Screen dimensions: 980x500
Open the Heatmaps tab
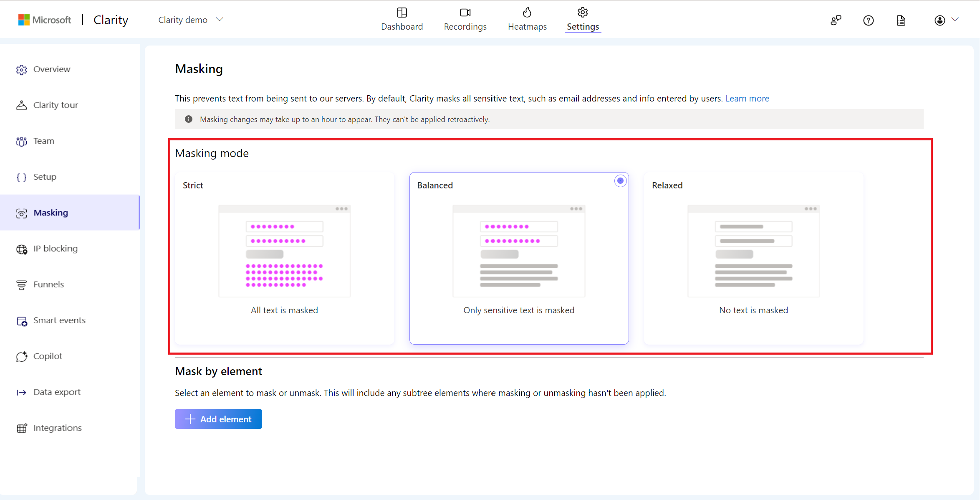click(527, 19)
